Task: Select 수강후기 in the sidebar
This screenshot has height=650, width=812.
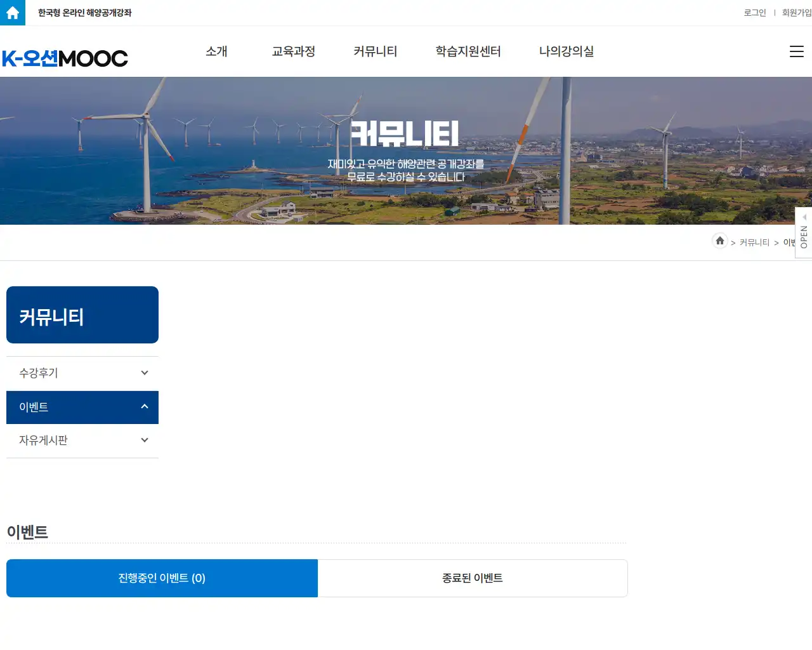Action: tap(39, 373)
